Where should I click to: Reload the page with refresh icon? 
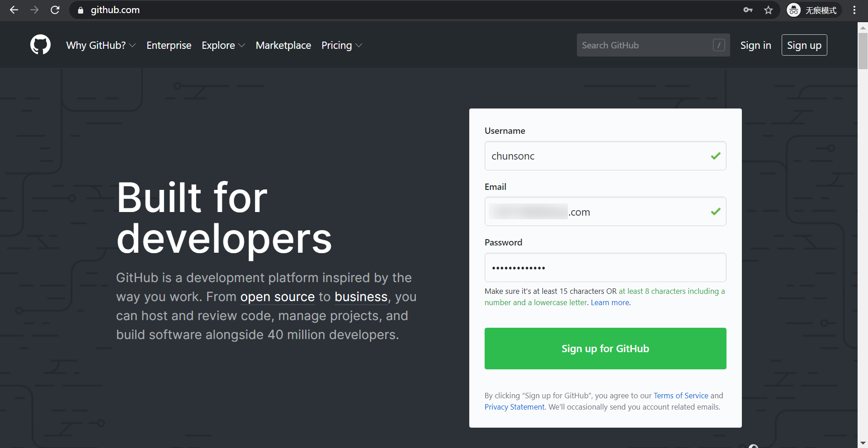[55, 10]
